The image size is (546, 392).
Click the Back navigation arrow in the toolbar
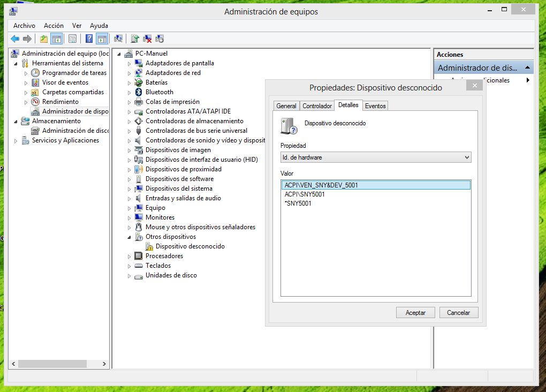pos(15,38)
